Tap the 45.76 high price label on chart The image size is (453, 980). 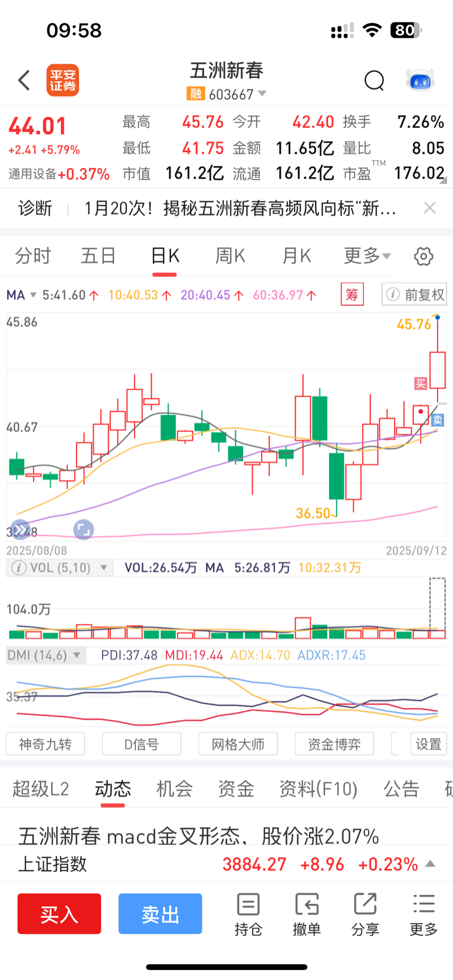coord(414,325)
